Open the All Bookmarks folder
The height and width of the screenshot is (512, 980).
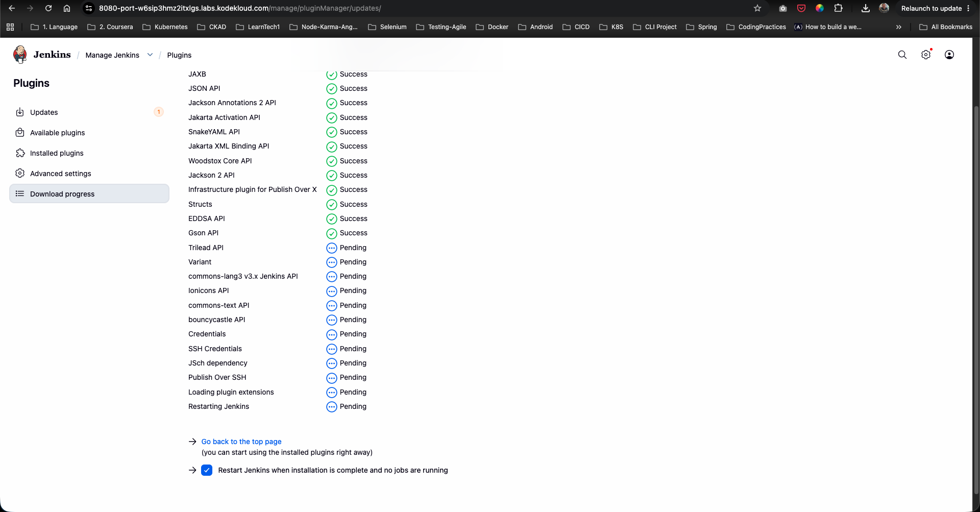click(946, 27)
